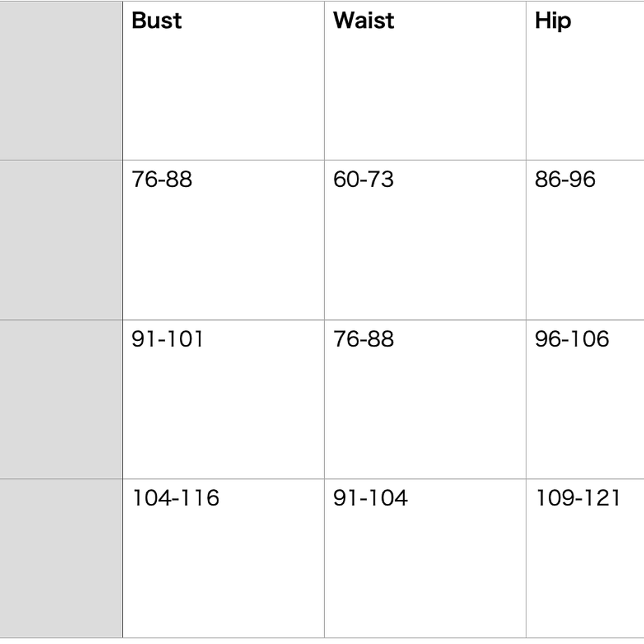Click the Hip column header
This screenshot has width=644, height=644.
click(x=553, y=22)
